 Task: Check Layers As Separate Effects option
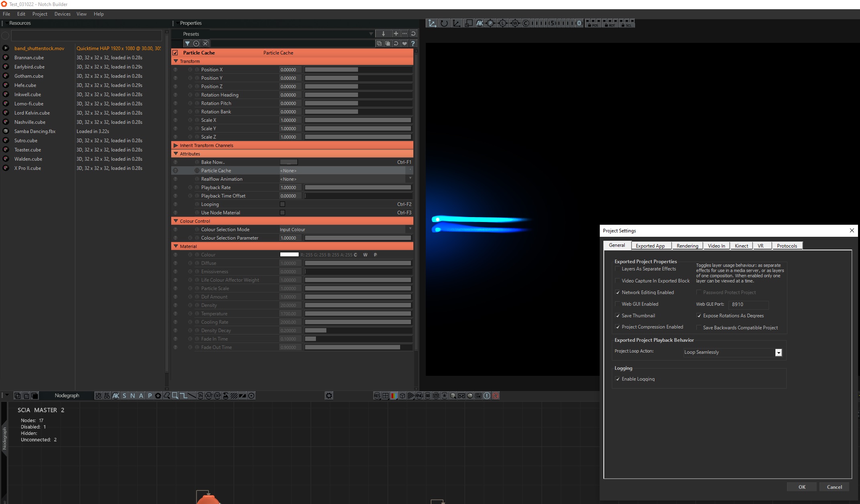point(618,269)
